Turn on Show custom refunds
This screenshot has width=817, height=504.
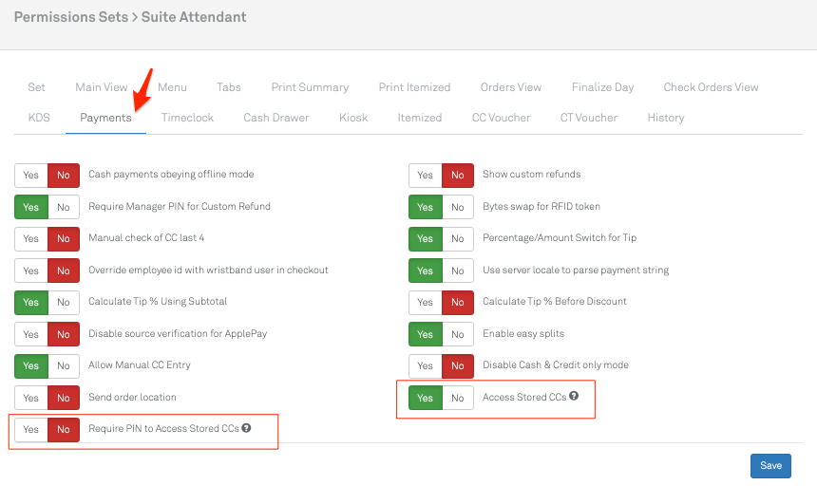click(x=425, y=175)
